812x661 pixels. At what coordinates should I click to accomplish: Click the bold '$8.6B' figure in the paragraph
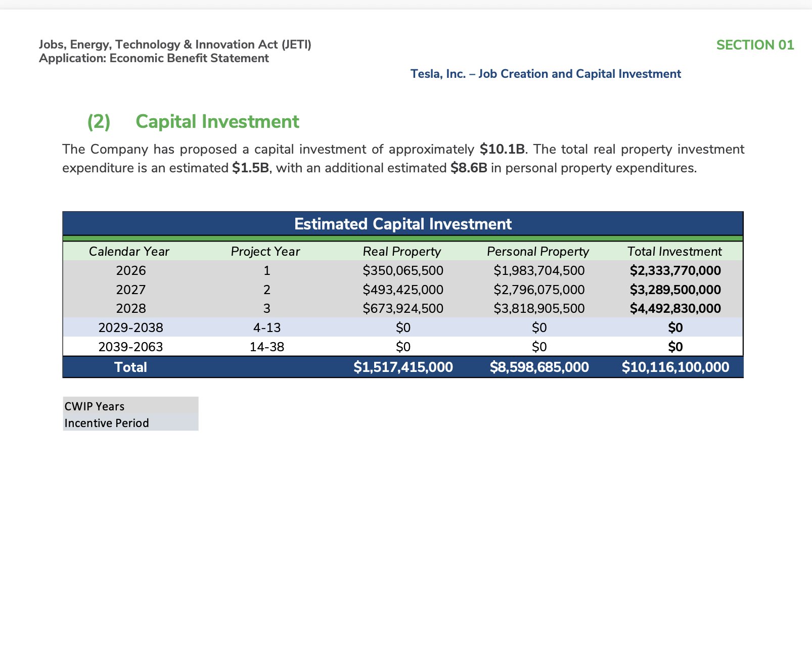tap(469, 168)
